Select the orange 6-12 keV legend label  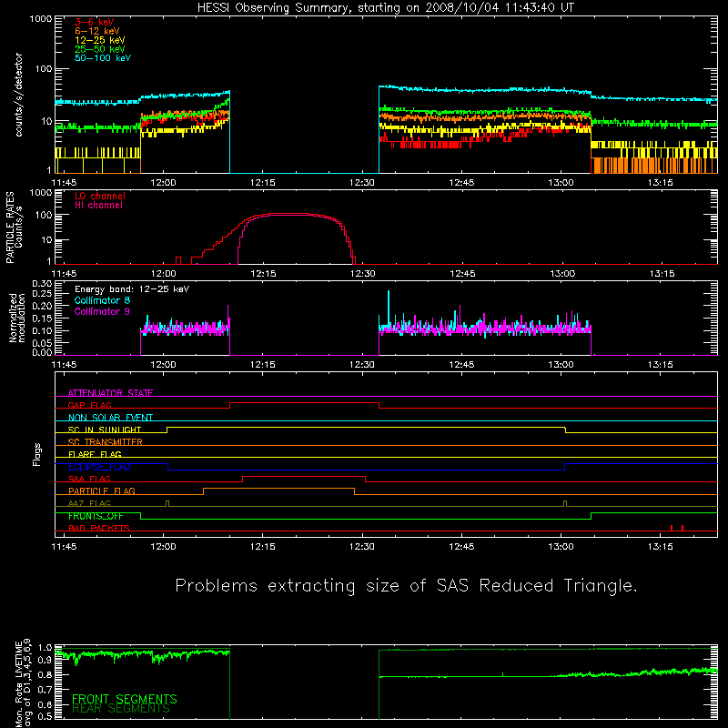coord(97,31)
